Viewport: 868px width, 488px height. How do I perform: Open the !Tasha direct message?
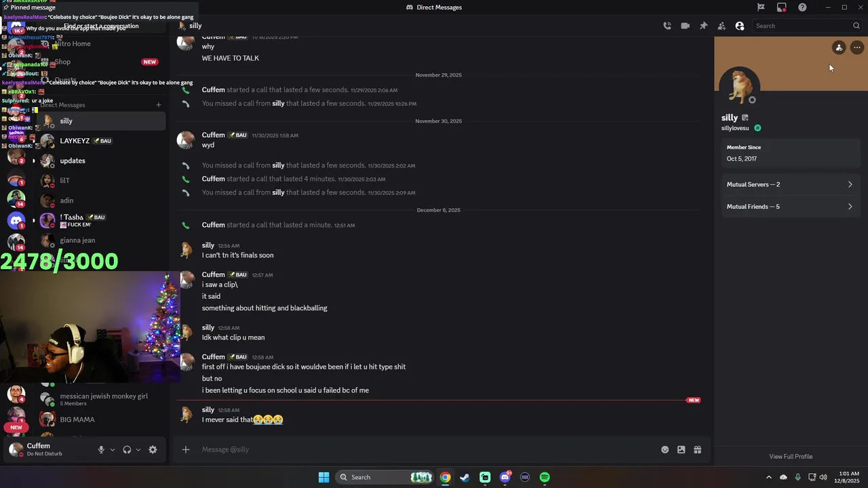point(102,220)
